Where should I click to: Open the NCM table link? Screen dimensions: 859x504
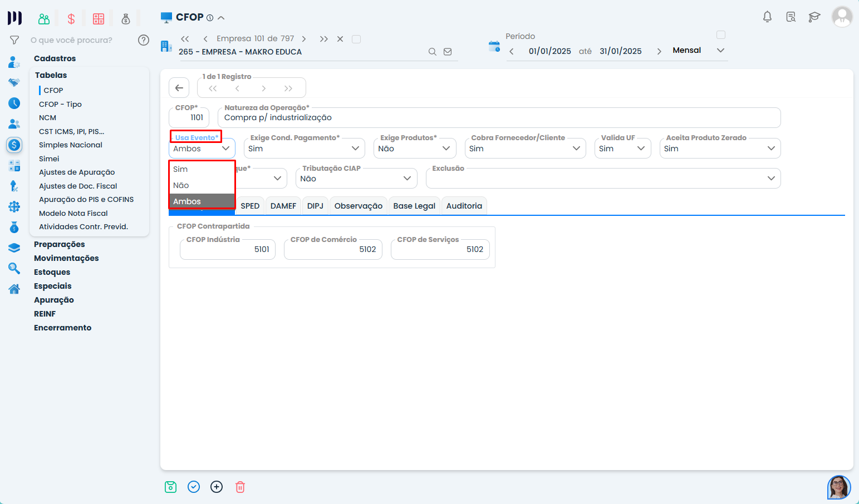tap(48, 118)
